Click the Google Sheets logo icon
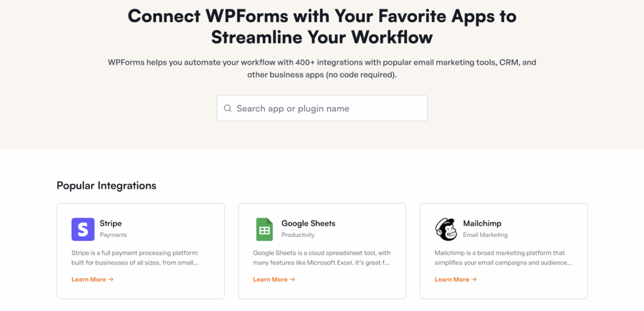644x311 pixels. tap(264, 229)
